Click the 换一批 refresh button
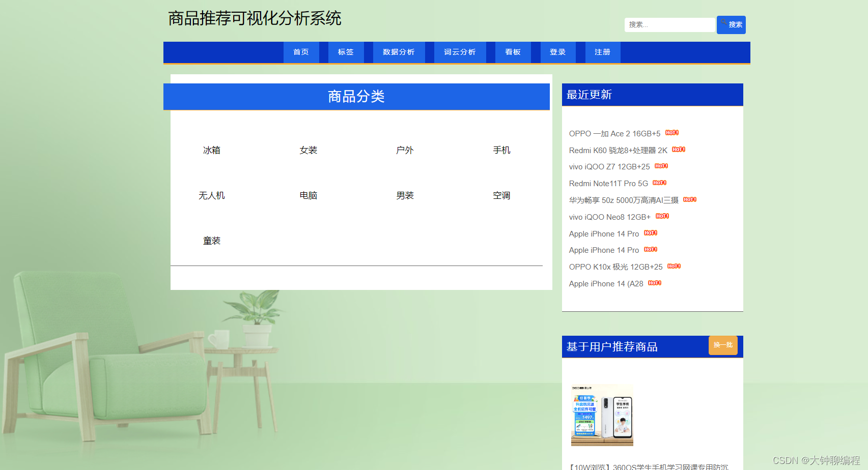 pos(723,345)
